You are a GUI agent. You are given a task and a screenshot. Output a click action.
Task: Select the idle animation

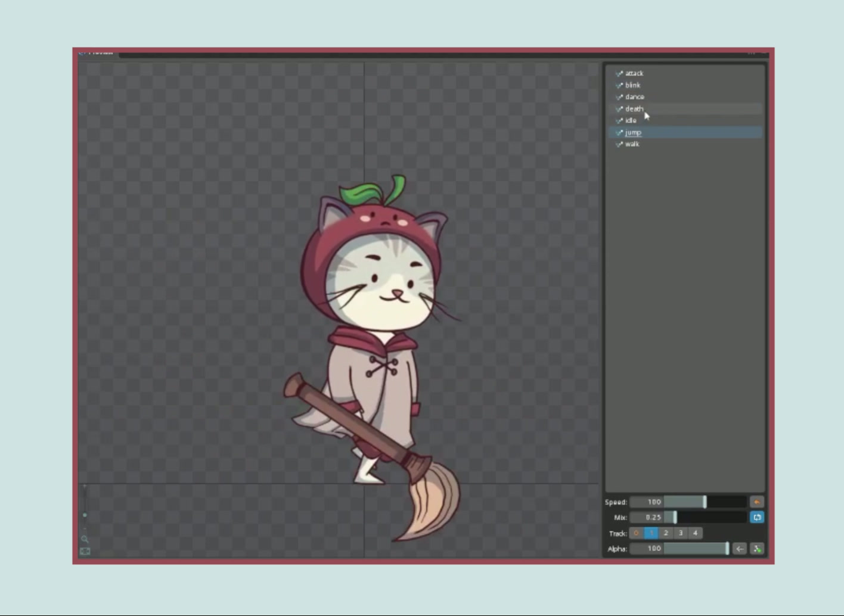pyautogui.click(x=685, y=120)
